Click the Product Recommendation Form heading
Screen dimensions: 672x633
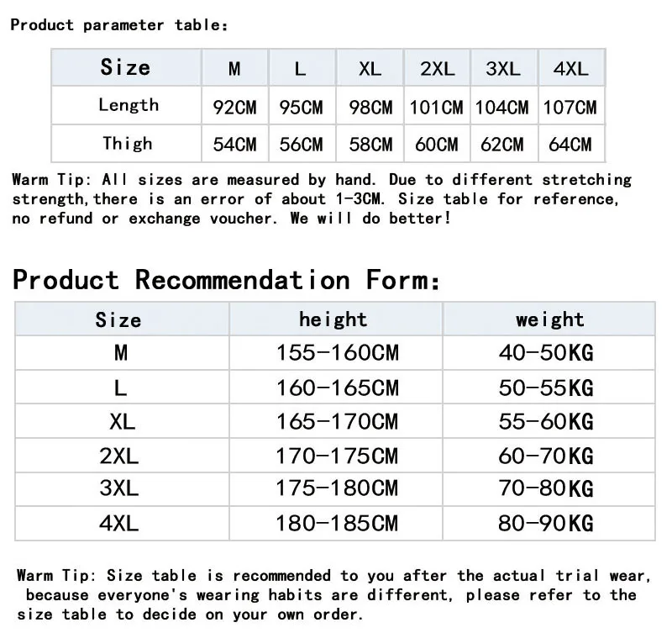coord(226,280)
